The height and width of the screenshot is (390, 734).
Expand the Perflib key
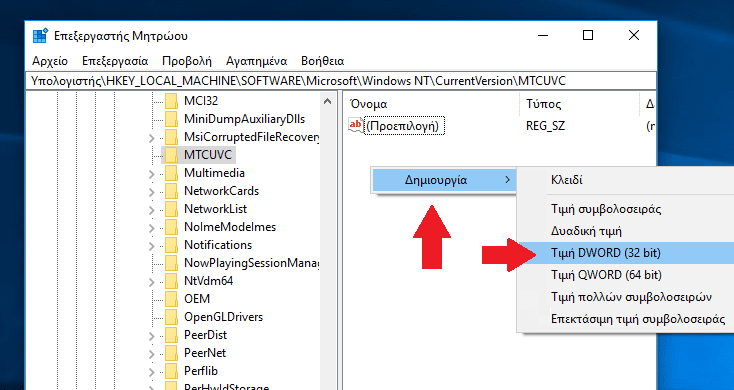click(151, 372)
